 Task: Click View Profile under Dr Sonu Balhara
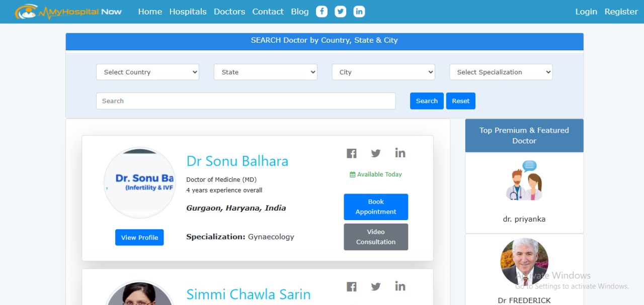point(139,238)
